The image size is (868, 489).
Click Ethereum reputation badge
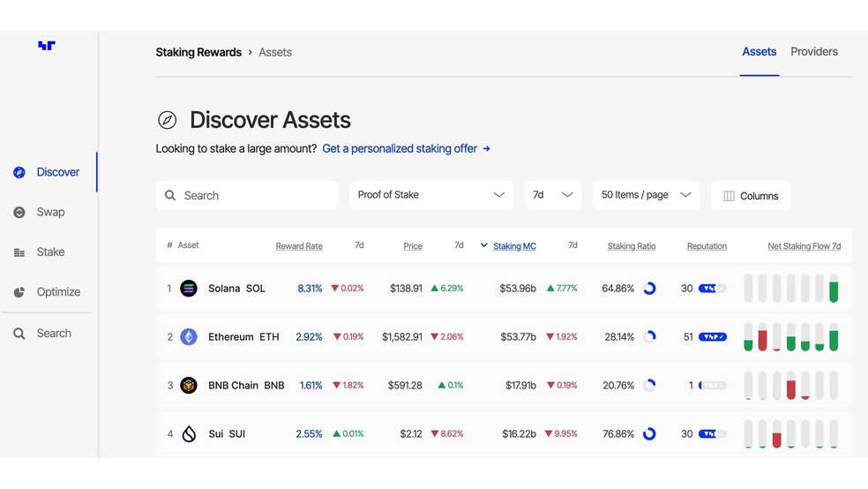point(713,336)
